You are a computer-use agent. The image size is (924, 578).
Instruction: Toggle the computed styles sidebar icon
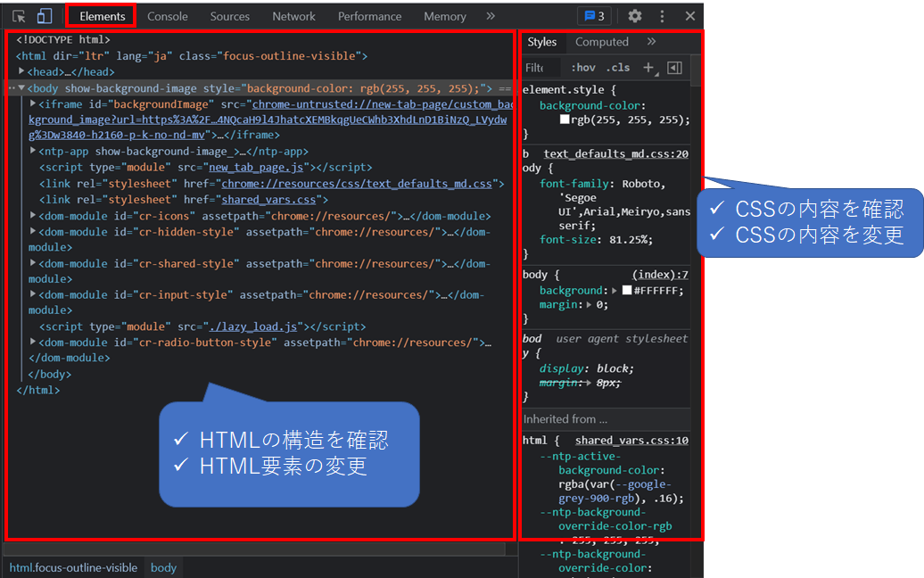[x=675, y=68]
